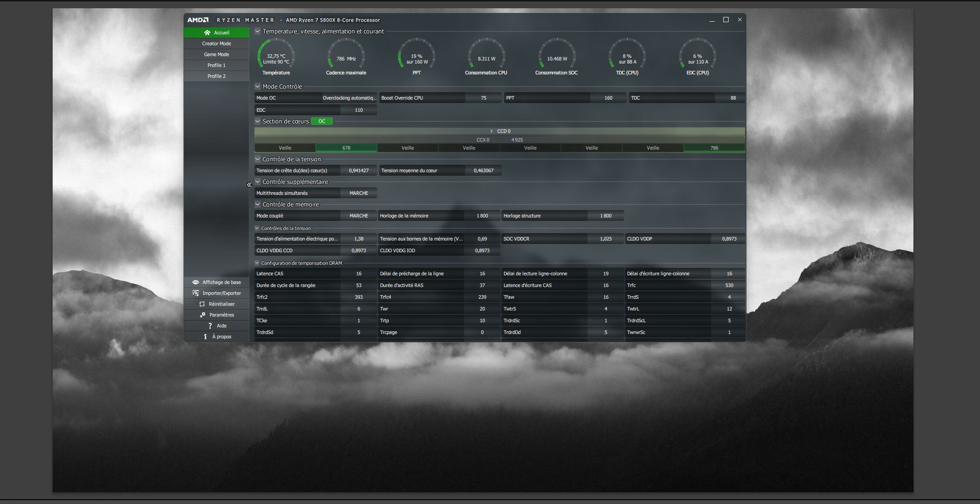The image size is (980, 504).
Task: Collapse the Section de cœurs chevron
Action: coord(258,121)
